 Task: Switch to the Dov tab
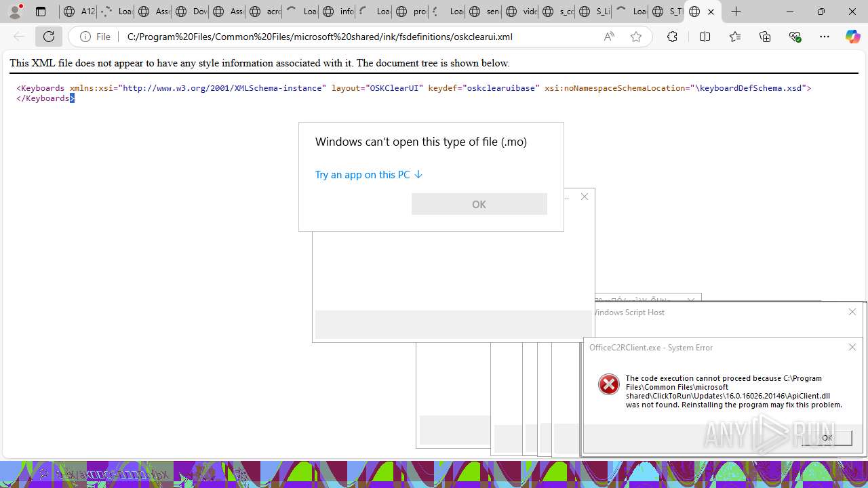pyautogui.click(x=189, y=12)
